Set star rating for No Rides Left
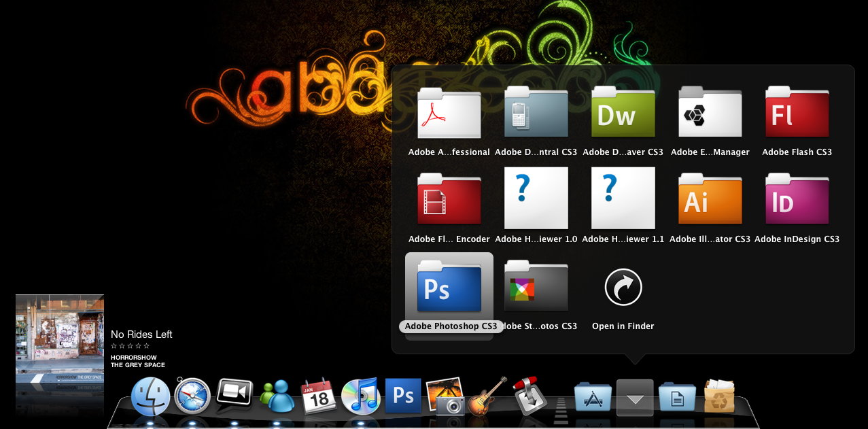This screenshot has width=868, height=429. (130, 346)
